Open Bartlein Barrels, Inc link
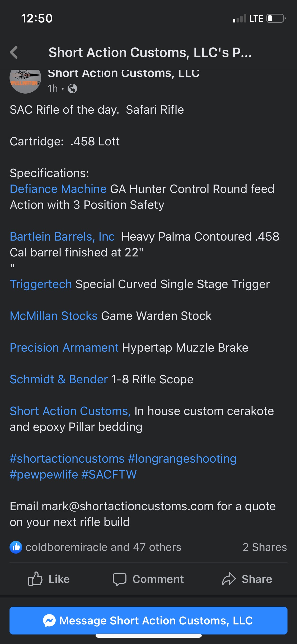 (62, 237)
